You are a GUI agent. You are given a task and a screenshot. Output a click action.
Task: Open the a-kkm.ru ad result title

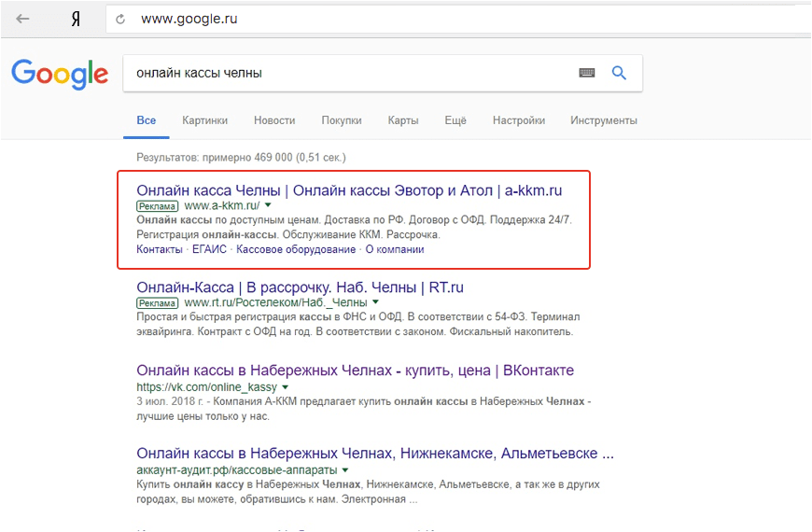(x=349, y=190)
